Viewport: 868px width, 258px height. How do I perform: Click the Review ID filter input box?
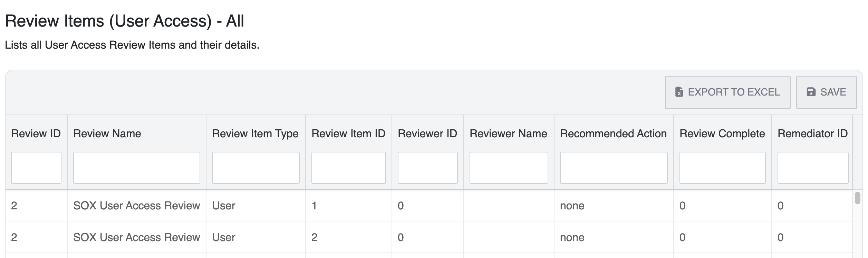pos(36,167)
